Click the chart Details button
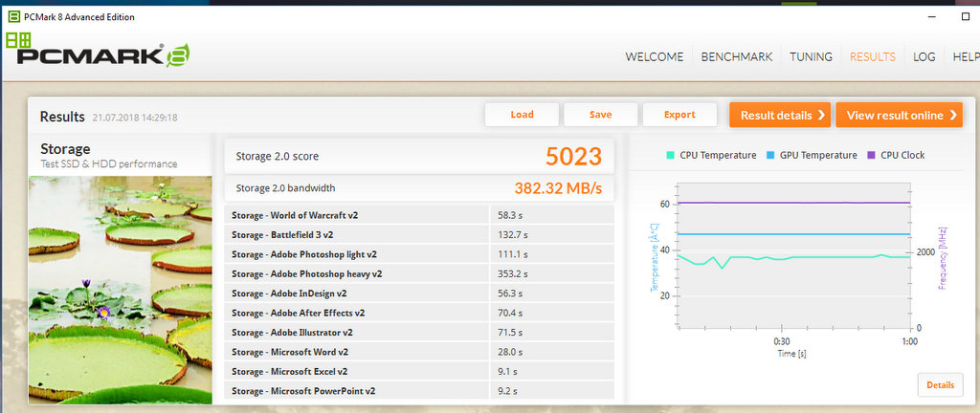980x413 pixels. click(940, 385)
